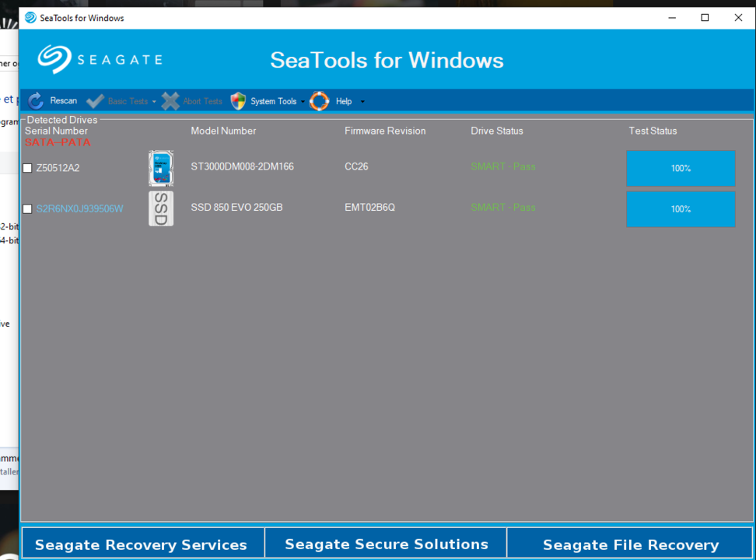Image resolution: width=756 pixels, height=560 pixels.
Task: Select firmware revision CC26
Action: coord(356,166)
